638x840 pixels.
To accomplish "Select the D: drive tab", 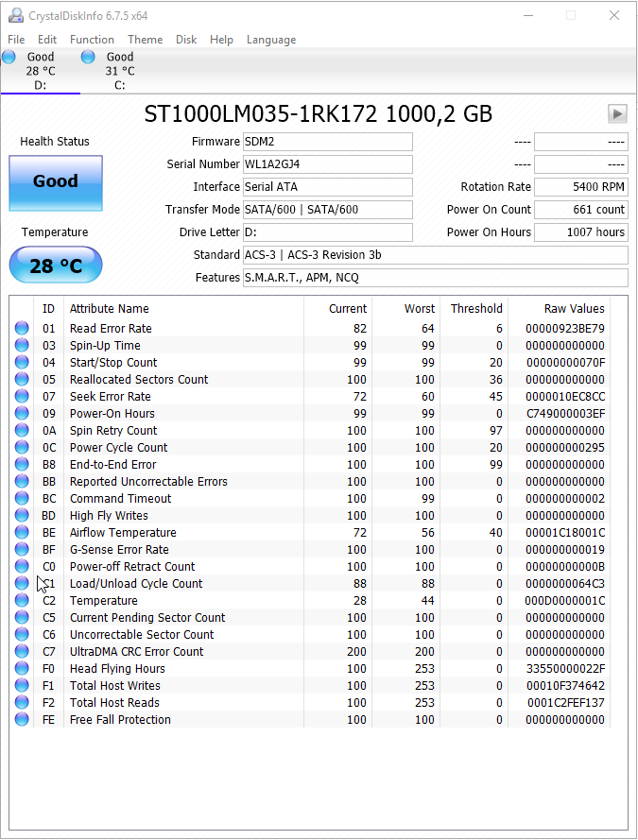I will [x=40, y=71].
